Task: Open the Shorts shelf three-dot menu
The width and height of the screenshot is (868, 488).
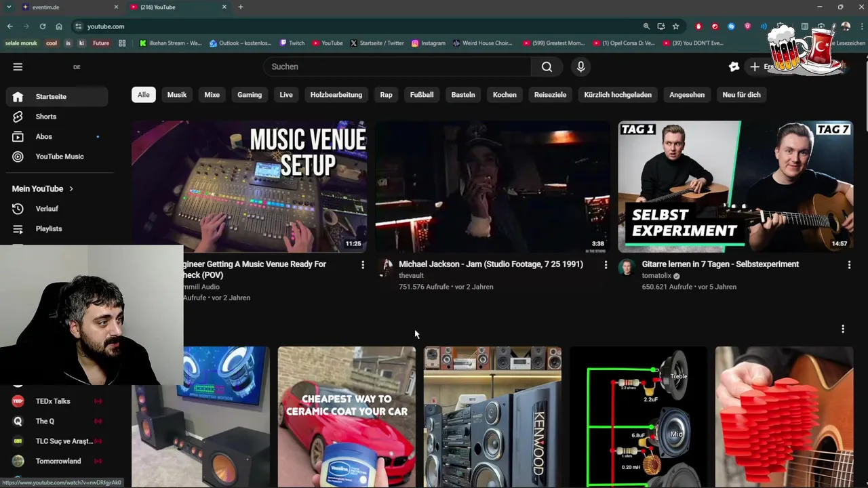Action: click(x=843, y=329)
